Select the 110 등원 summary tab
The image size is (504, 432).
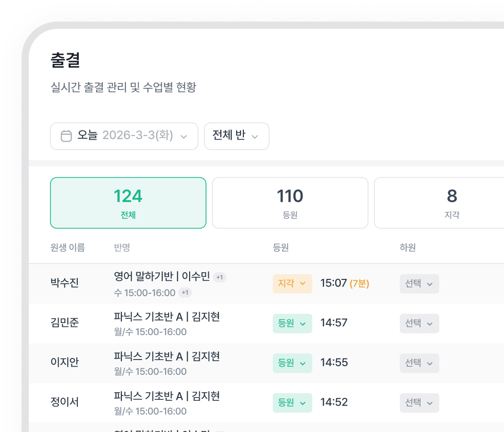tap(290, 203)
